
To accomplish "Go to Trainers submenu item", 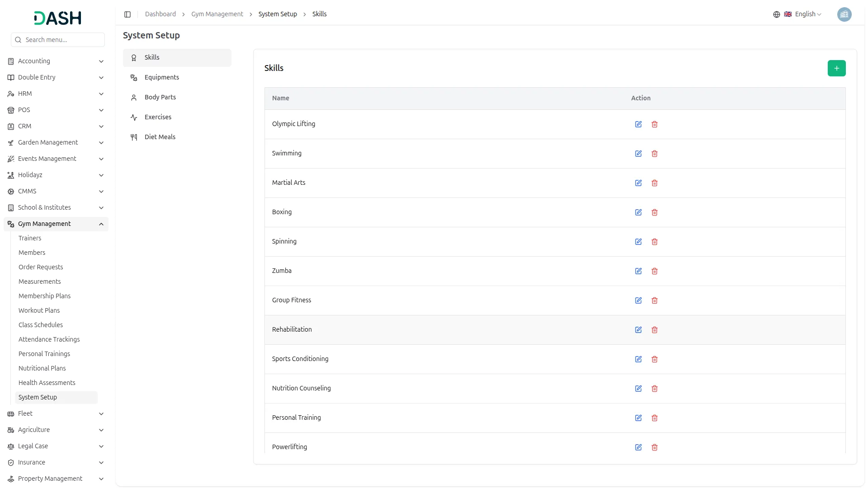I will pyautogui.click(x=30, y=238).
